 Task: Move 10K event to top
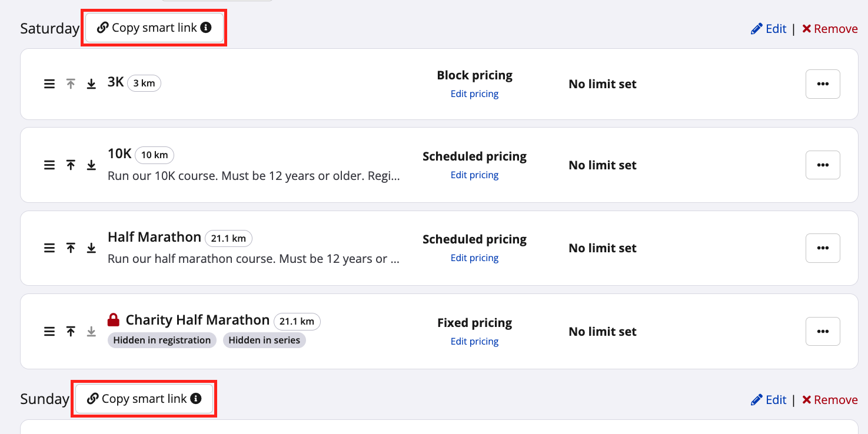(71, 165)
